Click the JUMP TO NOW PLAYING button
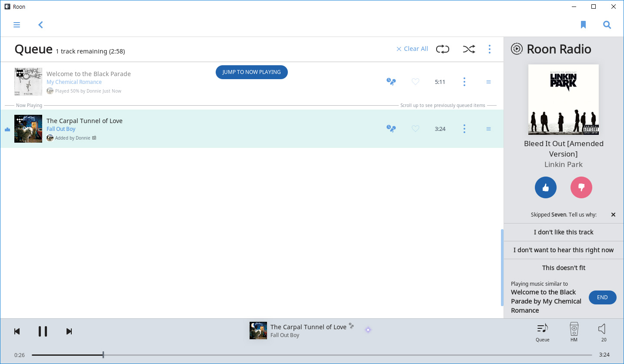Image resolution: width=624 pixels, height=364 pixels. pyautogui.click(x=251, y=72)
